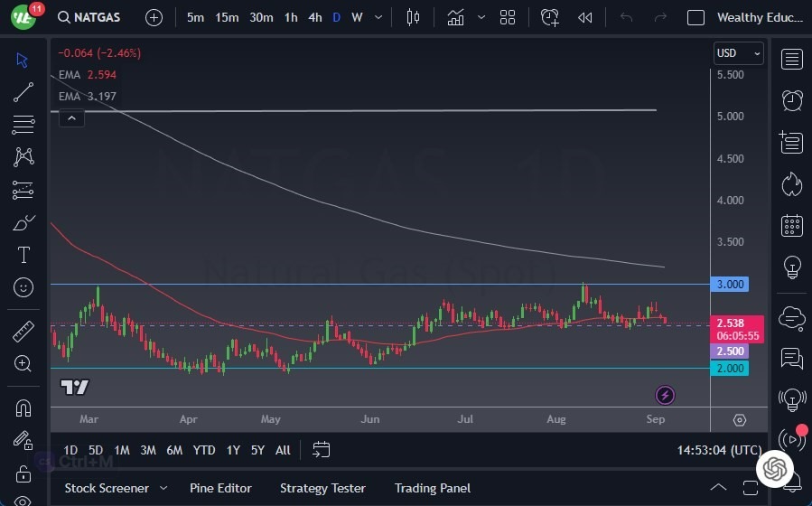Open the Strategy Tester tab
Screen dimensions: 812x506
coord(322,488)
